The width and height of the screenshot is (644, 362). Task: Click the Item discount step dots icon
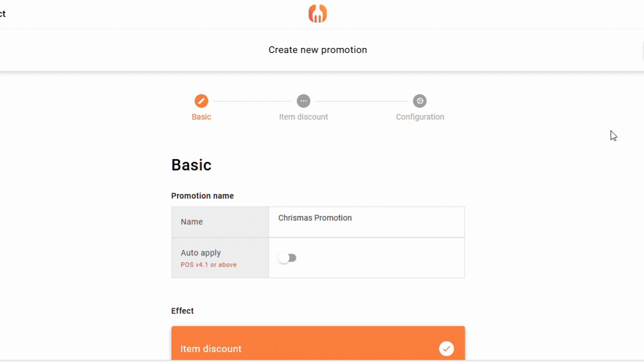[303, 101]
